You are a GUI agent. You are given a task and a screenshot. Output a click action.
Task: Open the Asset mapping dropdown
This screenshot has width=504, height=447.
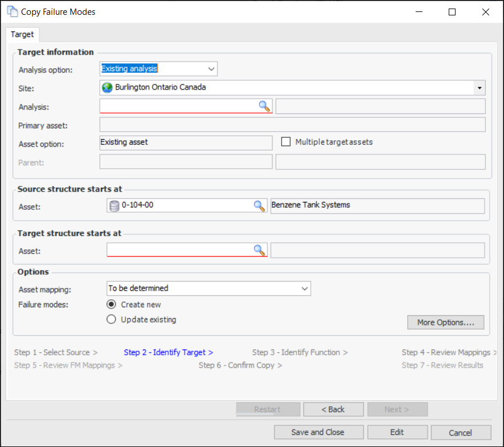(304, 288)
